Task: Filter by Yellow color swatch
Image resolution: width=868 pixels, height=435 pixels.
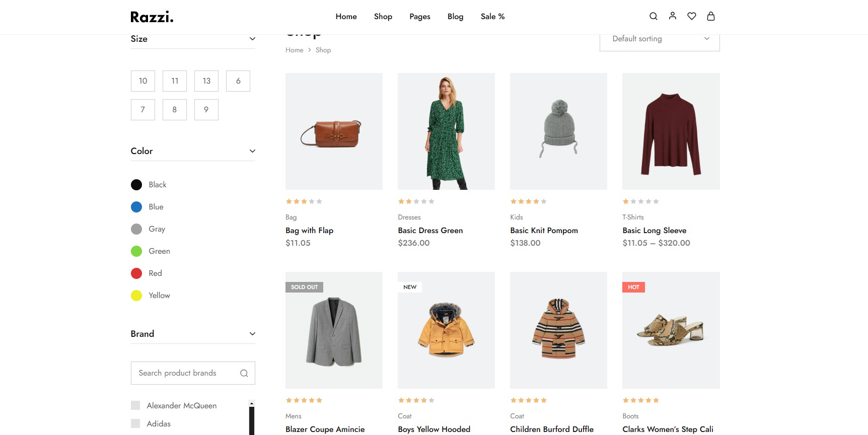Action: tap(136, 296)
